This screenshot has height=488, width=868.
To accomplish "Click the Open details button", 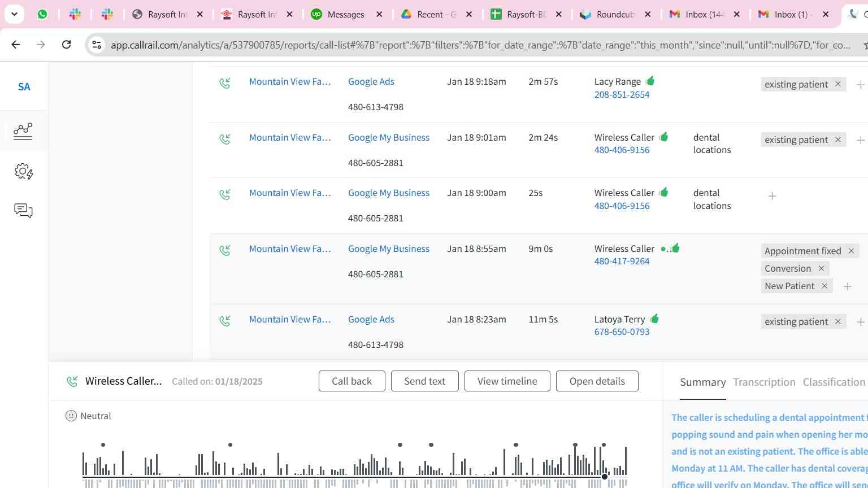I will [597, 381].
